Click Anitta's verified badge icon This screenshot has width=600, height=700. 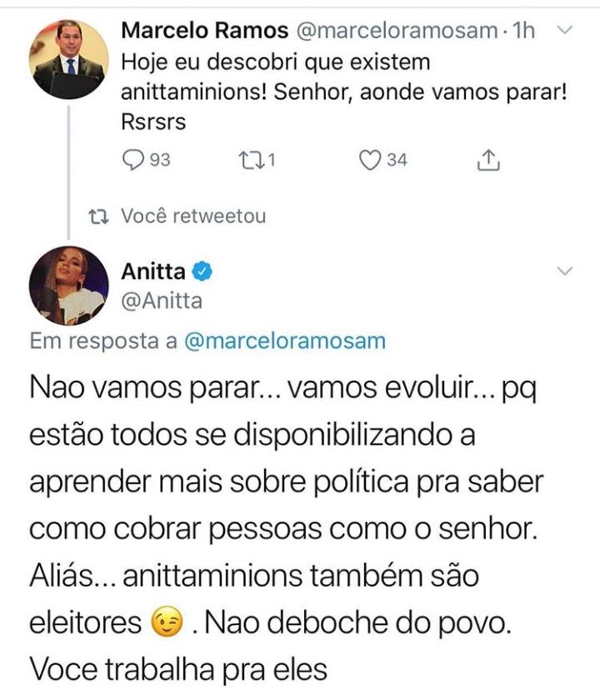[202, 271]
